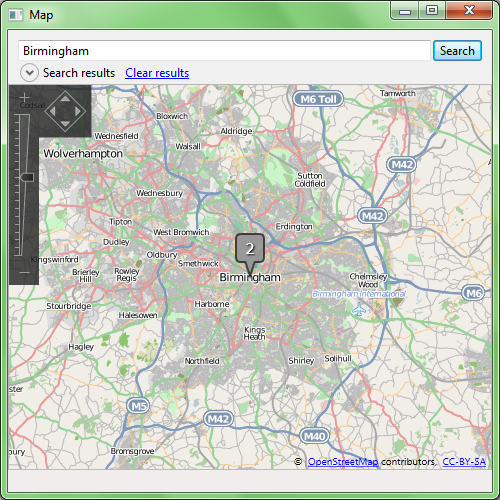
Task: Click the Harborne label
Action: [212, 304]
